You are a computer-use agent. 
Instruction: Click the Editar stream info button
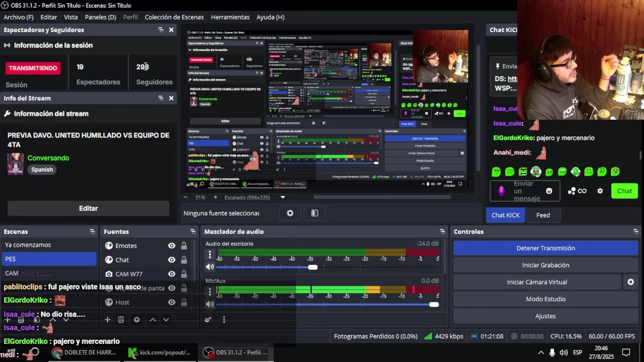click(88, 208)
